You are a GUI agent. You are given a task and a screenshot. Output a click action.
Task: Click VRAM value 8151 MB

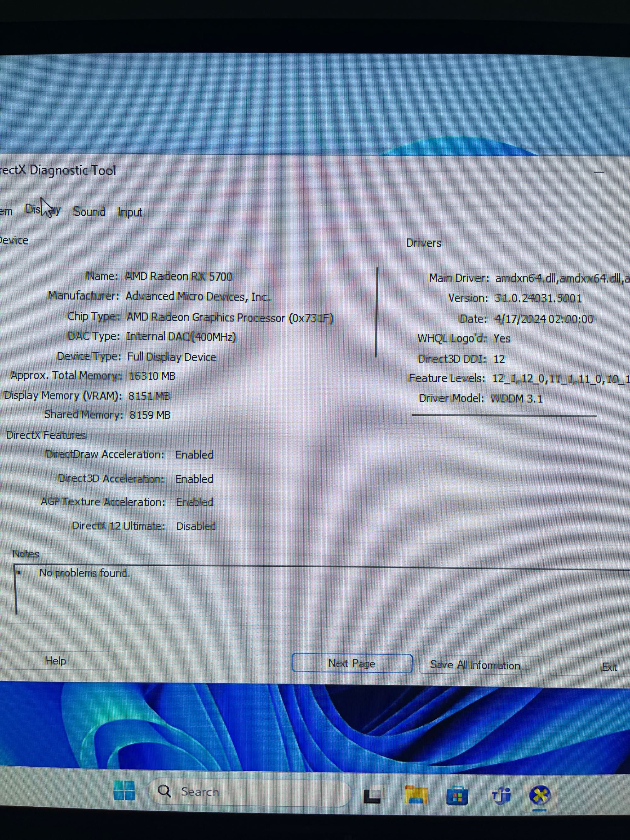coord(149,396)
